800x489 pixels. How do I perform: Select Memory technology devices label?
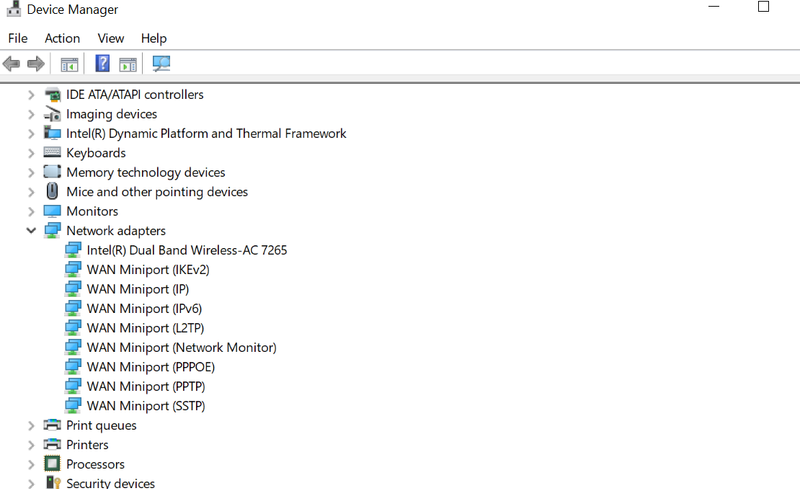146,173
